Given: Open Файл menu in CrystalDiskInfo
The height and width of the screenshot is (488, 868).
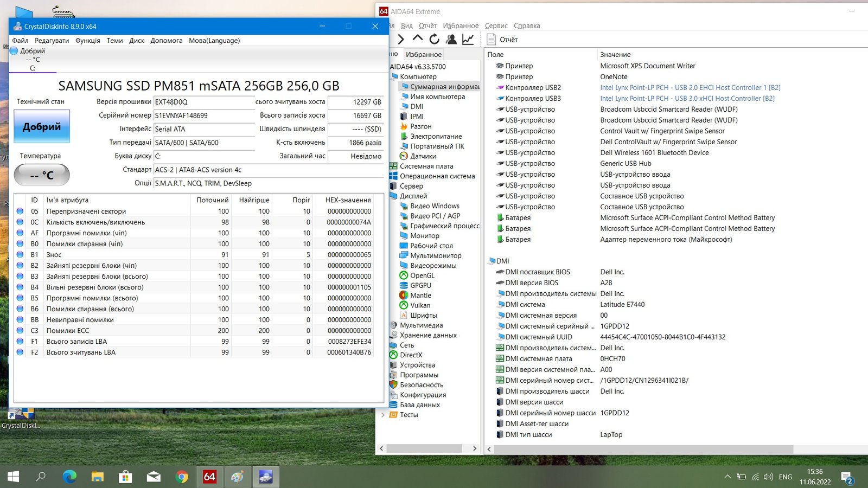Looking at the screenshot, I should [x=20, y=41].
